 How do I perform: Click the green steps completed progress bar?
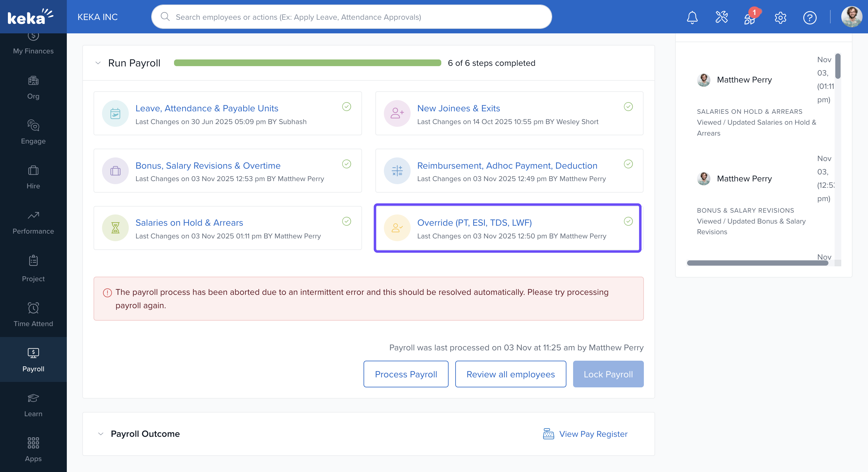(x=307, y=63)
